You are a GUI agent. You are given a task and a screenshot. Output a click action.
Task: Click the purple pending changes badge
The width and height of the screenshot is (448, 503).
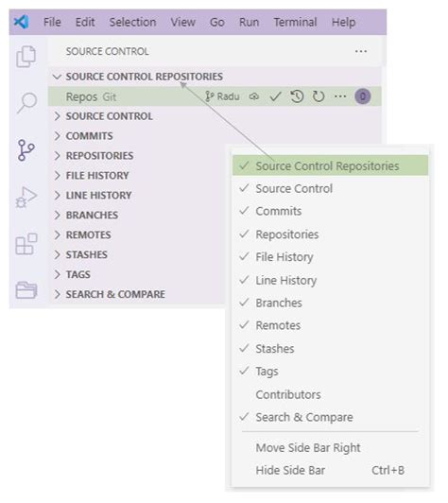click(363, 96)
